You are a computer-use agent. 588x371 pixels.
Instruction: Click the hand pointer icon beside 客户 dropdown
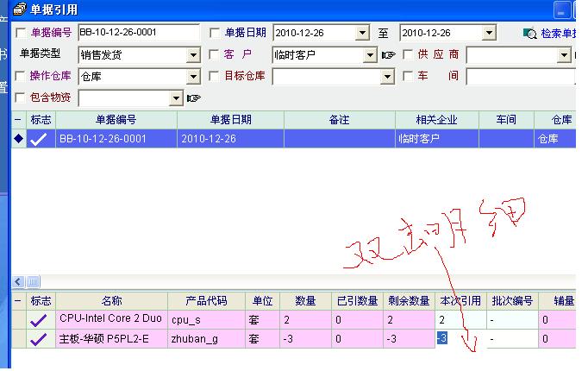click(x=389, y=55)
